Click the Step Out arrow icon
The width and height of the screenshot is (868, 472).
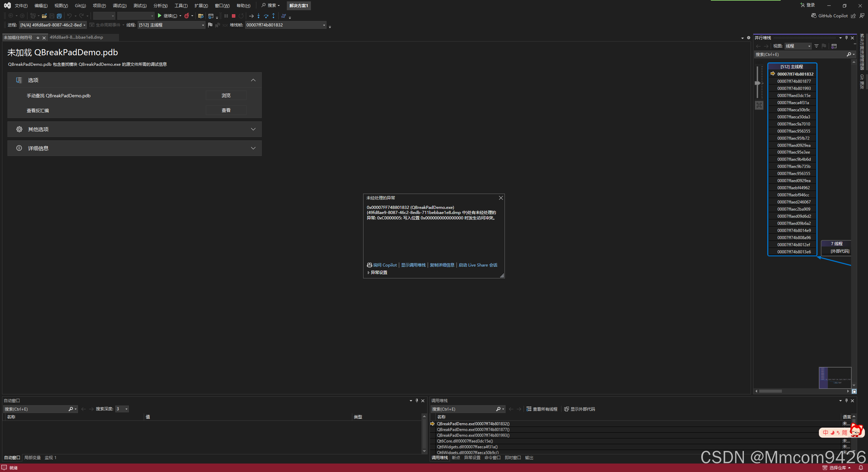coord(273,16)
